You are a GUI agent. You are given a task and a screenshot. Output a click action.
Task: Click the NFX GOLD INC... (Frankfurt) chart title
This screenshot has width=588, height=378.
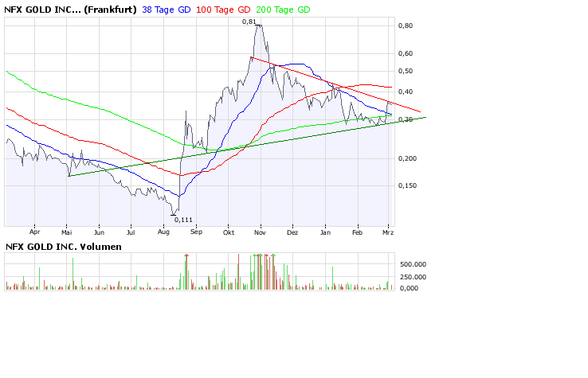coord(71,10)
